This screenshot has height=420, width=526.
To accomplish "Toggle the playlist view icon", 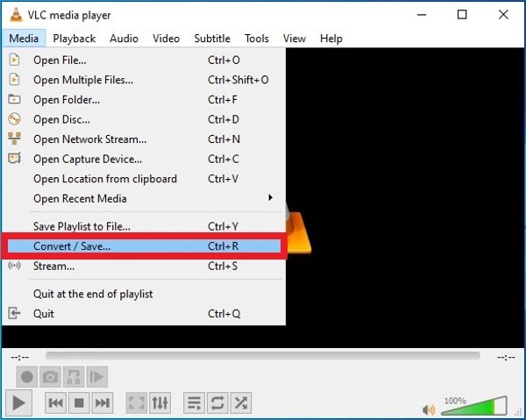I will pos(195,402).
